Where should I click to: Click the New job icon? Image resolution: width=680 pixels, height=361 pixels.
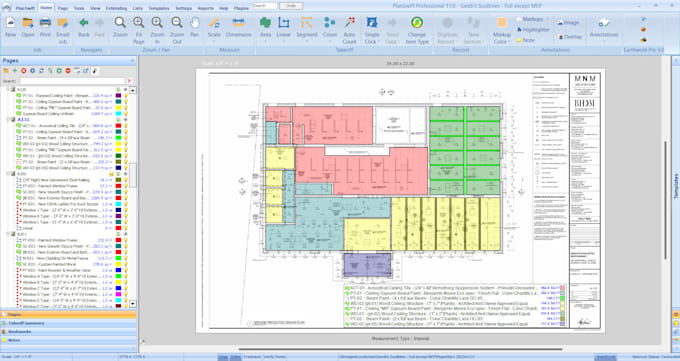(10, 27)
